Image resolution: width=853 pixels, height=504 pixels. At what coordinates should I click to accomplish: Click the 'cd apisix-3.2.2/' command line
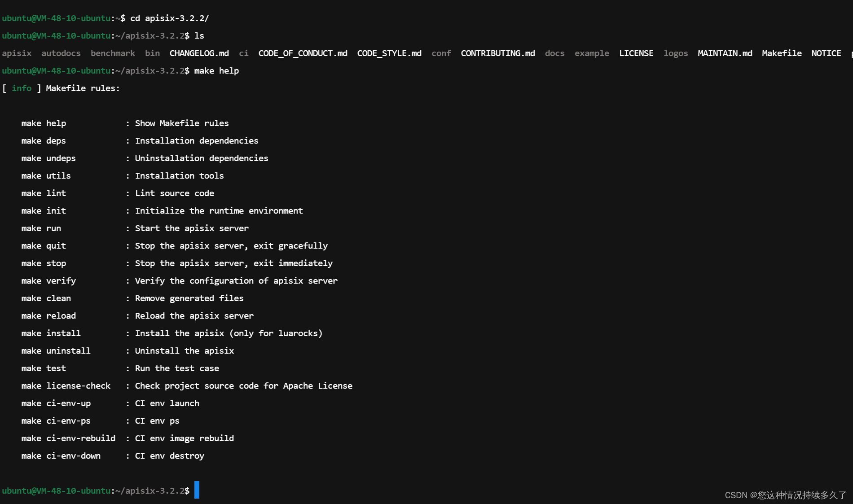click(169, 18)
